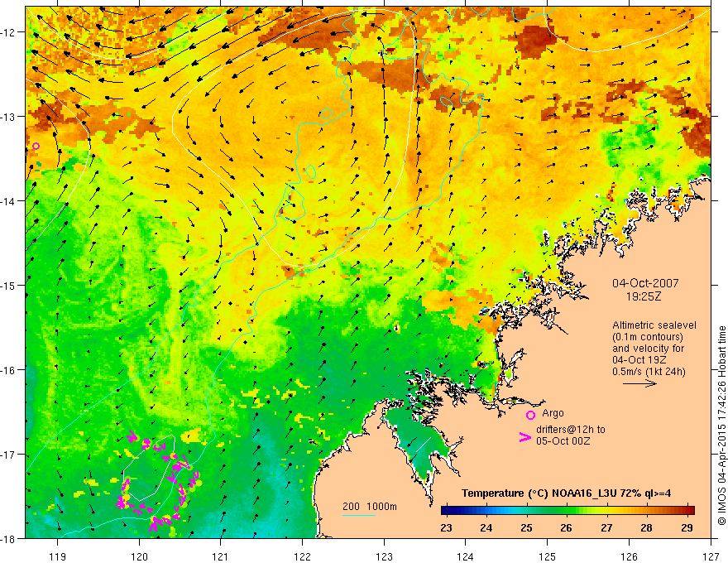This screenshot has width=728, height=563.
Task: Click longitude axis label 123
Action: [x=384, y=556]
